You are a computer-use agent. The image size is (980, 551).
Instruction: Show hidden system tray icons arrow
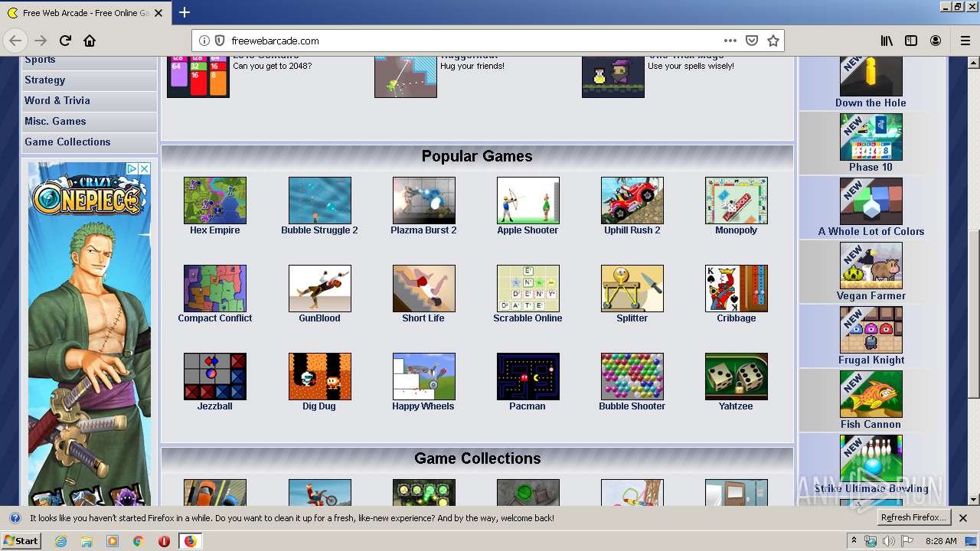click(854, 541)
